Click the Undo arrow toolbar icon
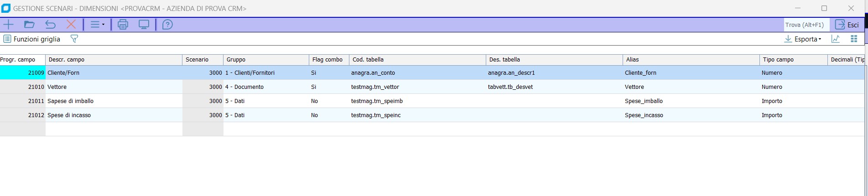 click(x=50, y=25)
